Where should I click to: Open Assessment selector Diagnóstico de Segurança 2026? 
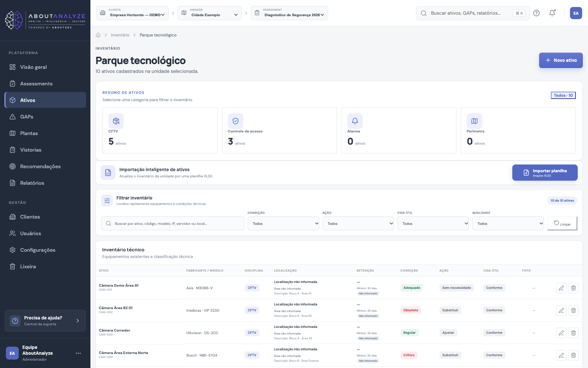tap(289, 13)
